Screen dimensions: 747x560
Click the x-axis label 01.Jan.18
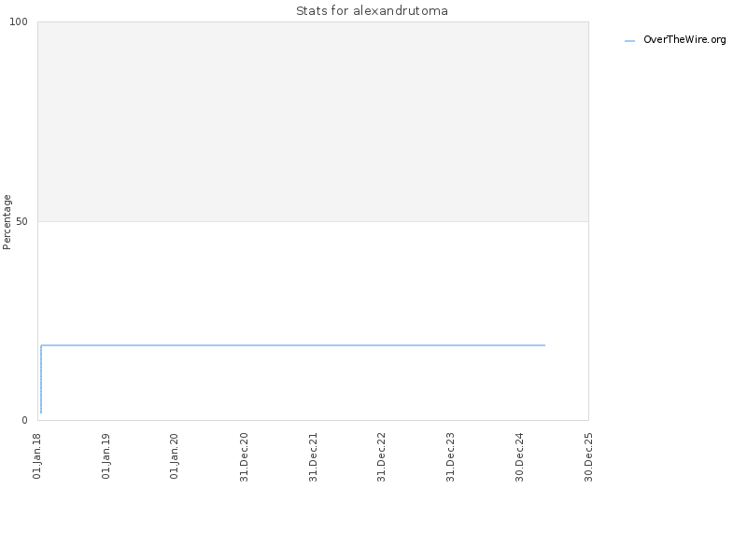pos(37,456)
